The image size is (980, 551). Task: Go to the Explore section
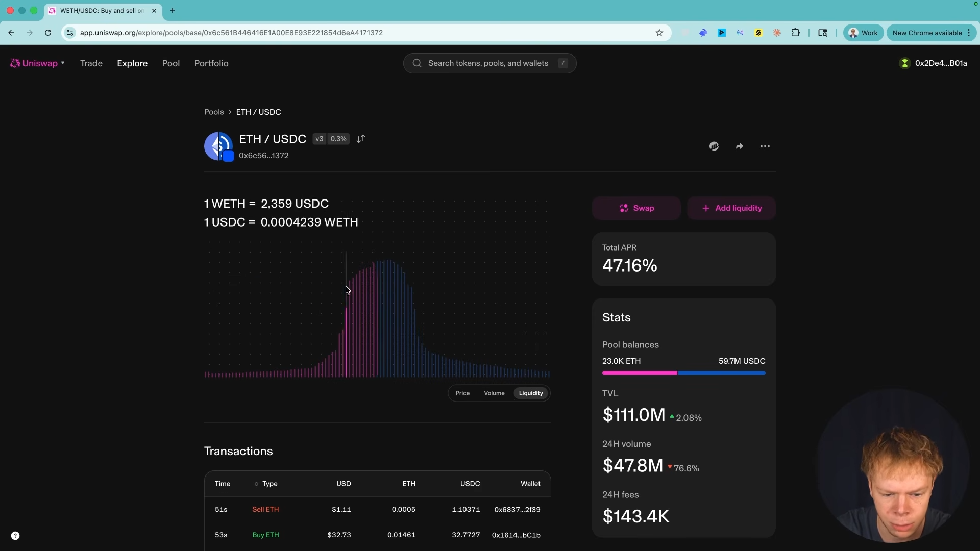(x=132, y=63)
